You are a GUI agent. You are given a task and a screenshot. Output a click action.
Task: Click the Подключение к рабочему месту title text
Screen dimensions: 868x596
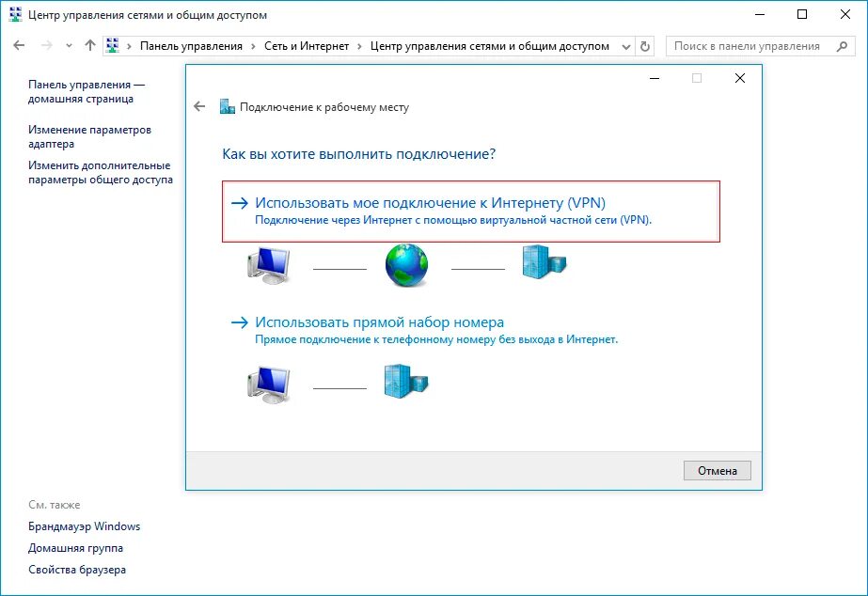pyautogui.click(x=324, y=107)
